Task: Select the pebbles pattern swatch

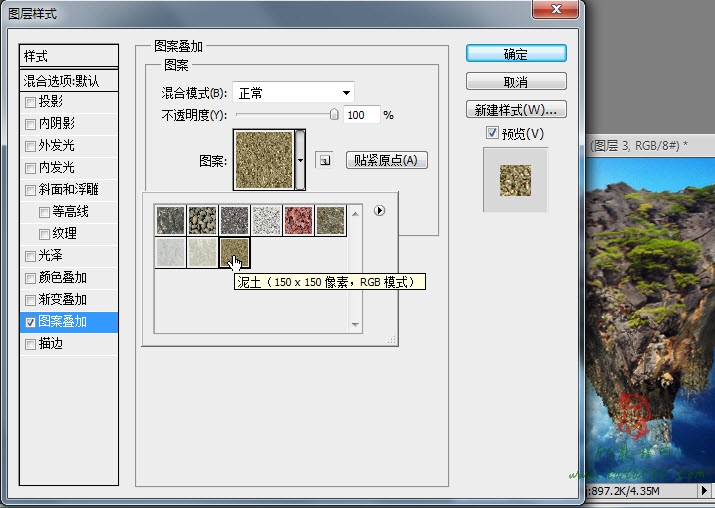Action: [x=202, y=220]
